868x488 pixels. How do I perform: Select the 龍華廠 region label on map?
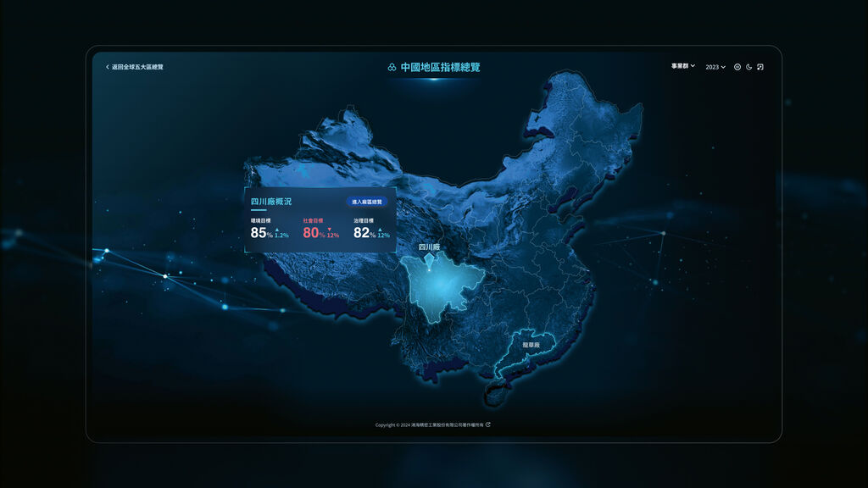click(531, 346)
